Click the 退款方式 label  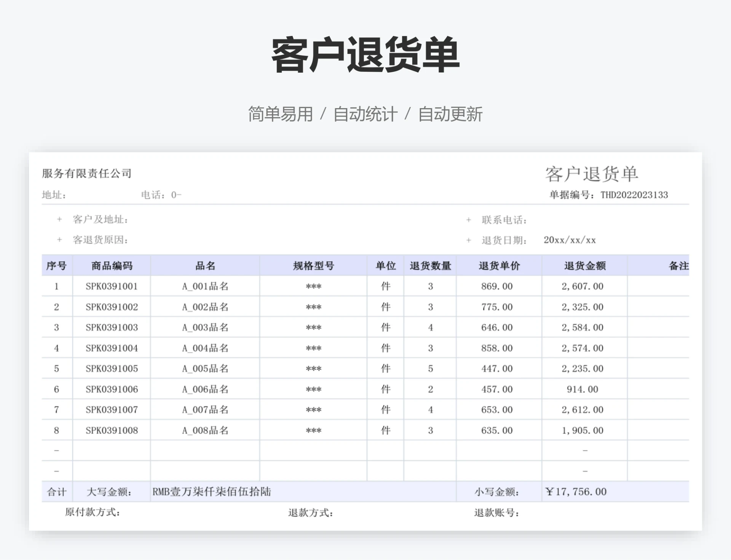310,513
